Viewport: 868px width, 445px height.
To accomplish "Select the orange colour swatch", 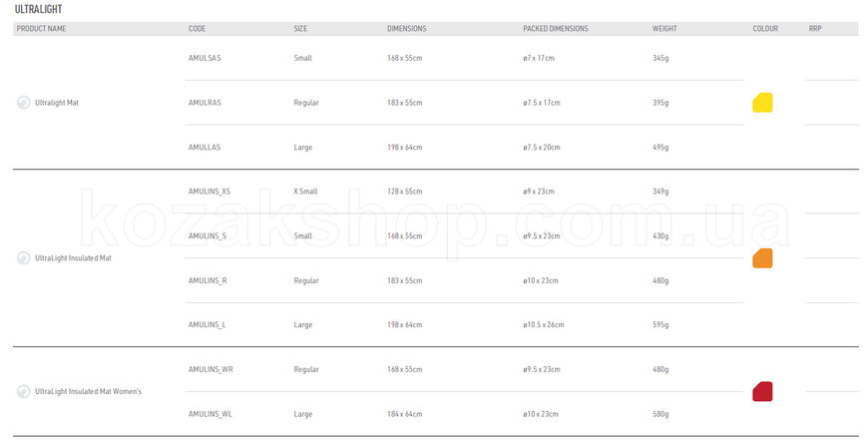I will (x=762, y=258).
